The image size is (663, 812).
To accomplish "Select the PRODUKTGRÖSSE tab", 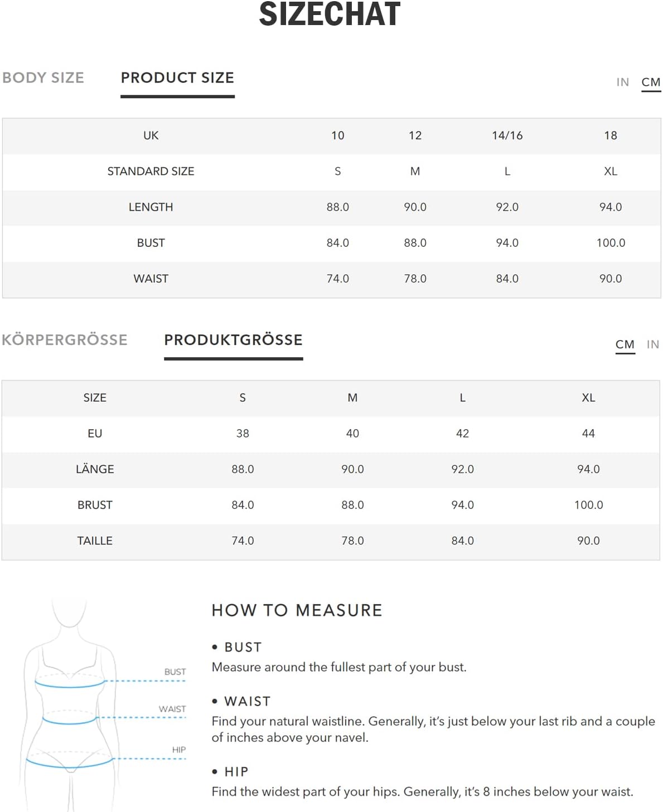I will click(233, 340).
